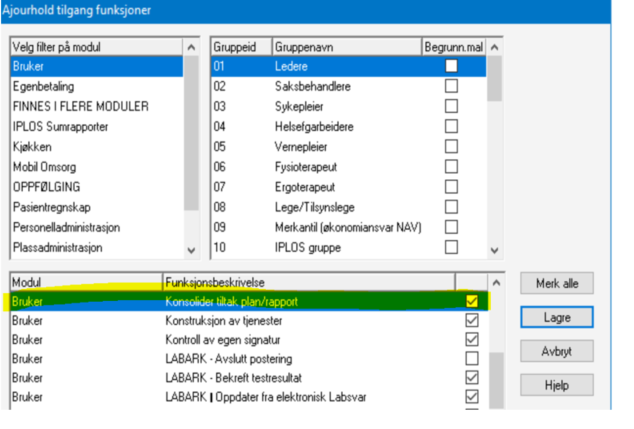Toggle LABARK - Avslutt postering checkbox
This screenshot has width=634, height=429.
pos(472,358)
